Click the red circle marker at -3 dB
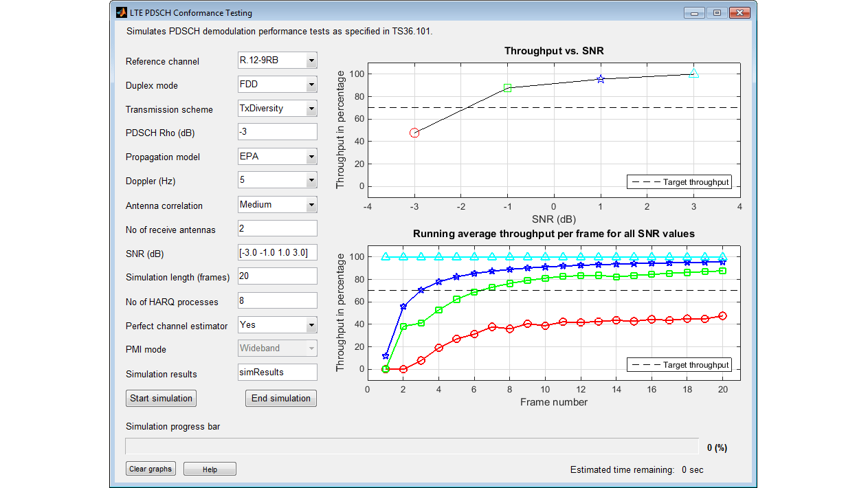The image size is (868, 488). pos(414,133)
